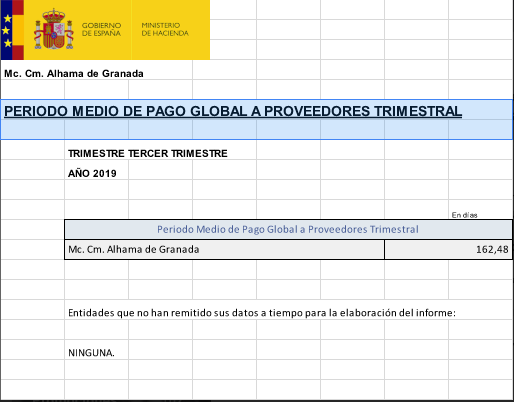Click the empty cell below Año 2019
This screenshot has height=402, width=514.
point(96,190)
